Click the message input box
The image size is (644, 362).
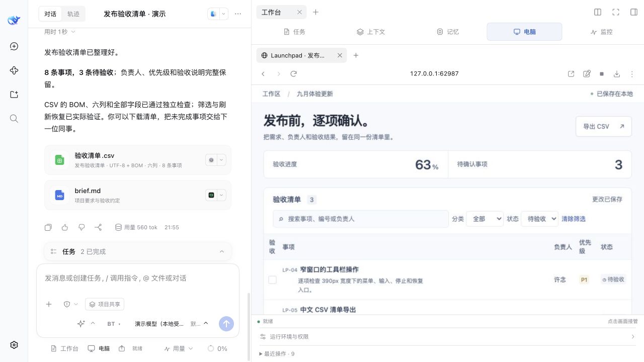[x=138, y=278]
